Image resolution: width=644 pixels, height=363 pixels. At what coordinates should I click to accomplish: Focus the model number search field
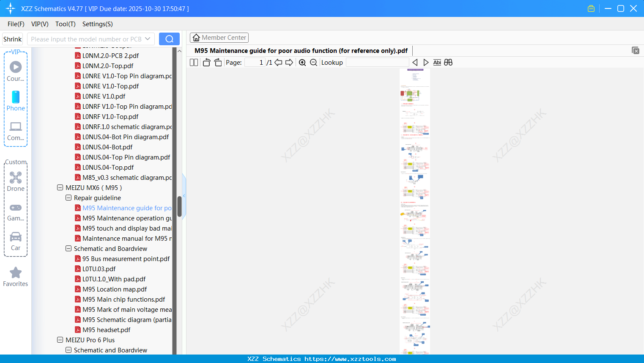[x=87, y=39]
